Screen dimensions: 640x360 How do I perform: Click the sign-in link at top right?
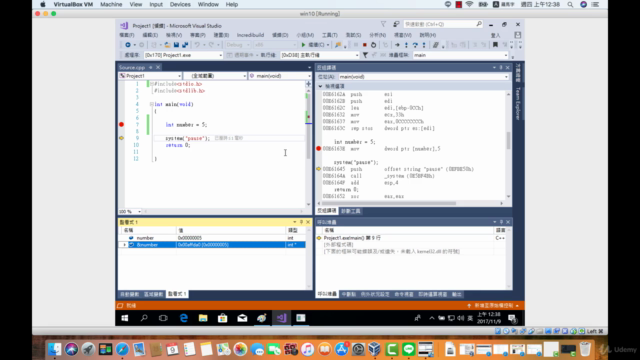point(496,35)
